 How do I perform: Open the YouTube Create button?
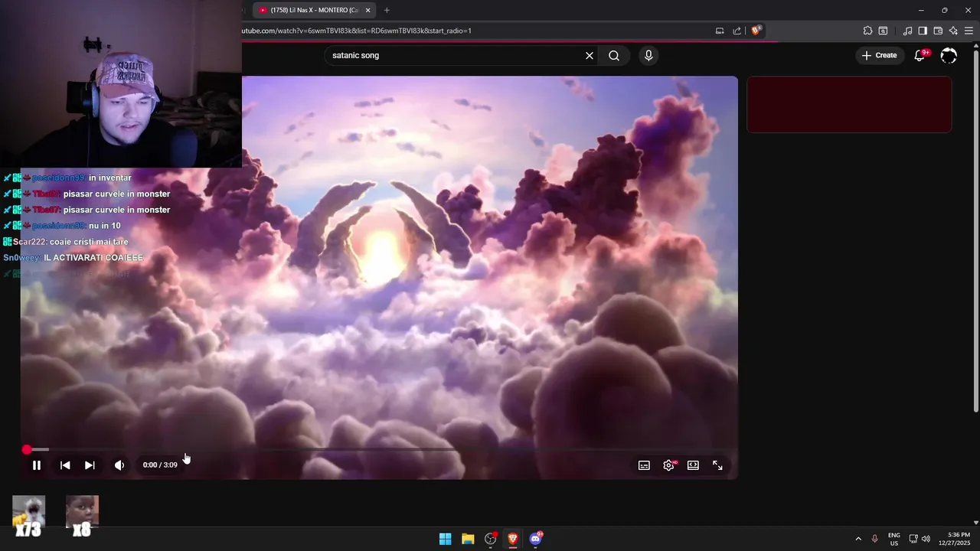click(x=879, y=55)
